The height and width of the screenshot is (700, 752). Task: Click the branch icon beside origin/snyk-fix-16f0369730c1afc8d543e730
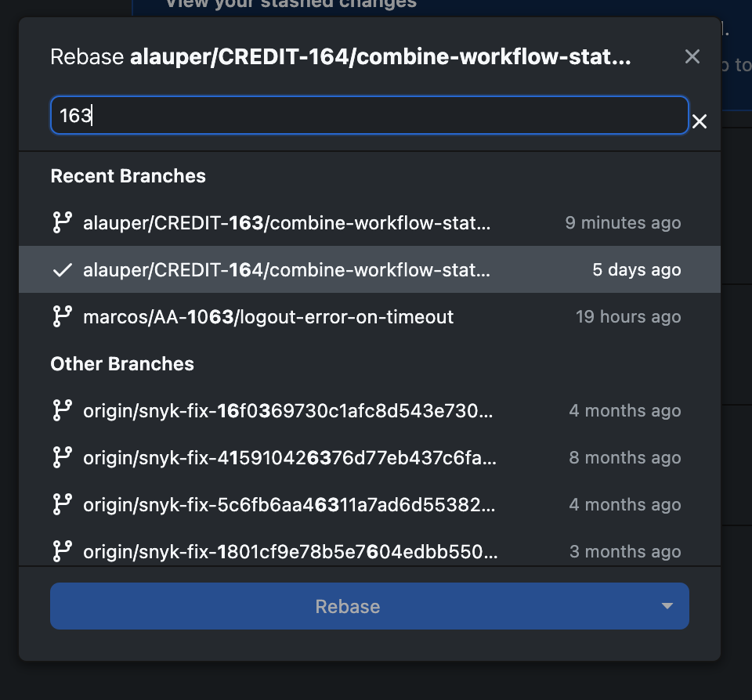(x=62, y=410)
